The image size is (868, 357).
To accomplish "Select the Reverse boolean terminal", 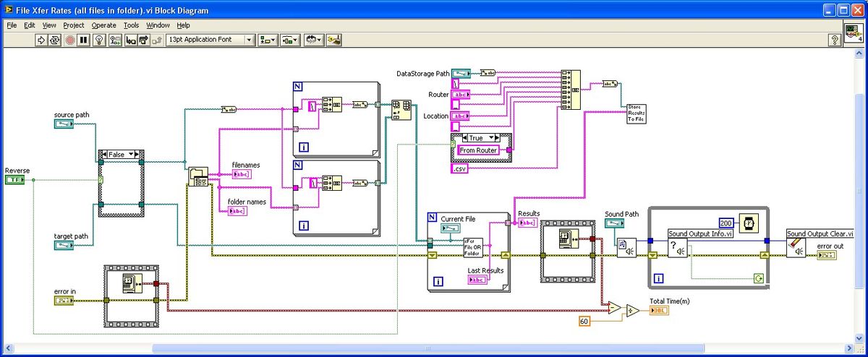I will point(15,179).
